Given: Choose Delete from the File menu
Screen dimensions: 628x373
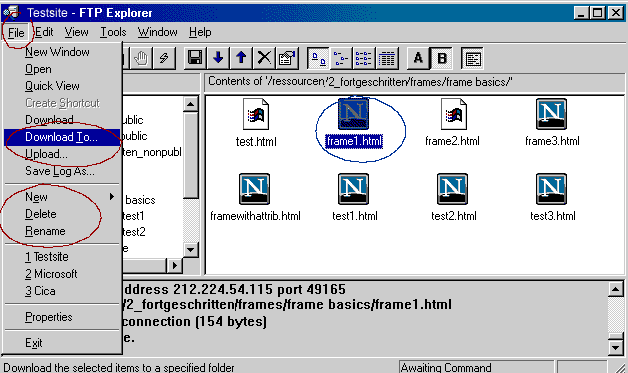Looking at the screenshot, I should 62,214.
